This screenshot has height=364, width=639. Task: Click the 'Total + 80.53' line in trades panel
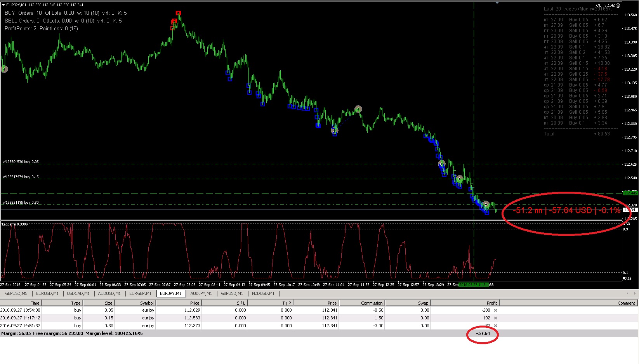click(x=577, y=134)
